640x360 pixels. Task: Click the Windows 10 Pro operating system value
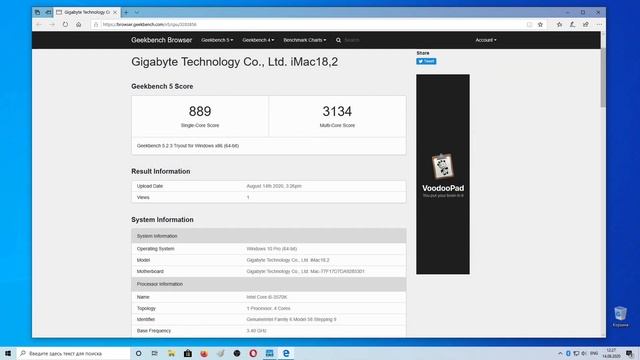(271, 249)
